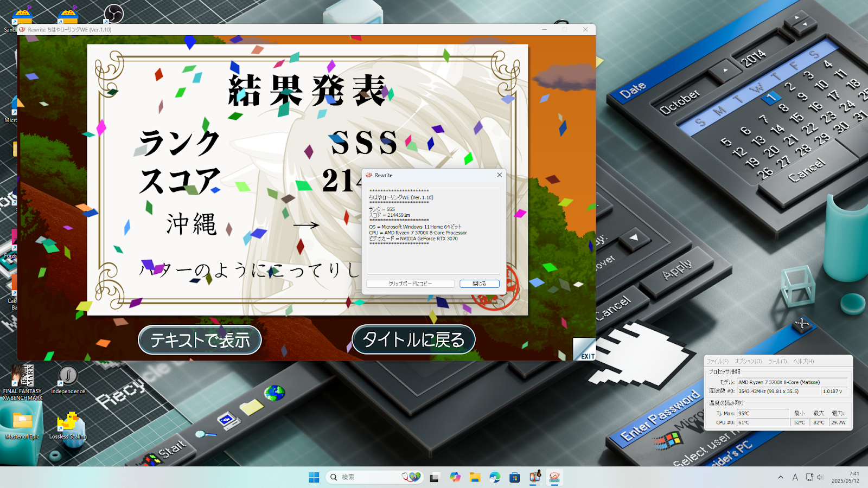Open the Lossless Scaling desktop icon
The height and width of the screenshot is (488, 868).
click(68, 426)
